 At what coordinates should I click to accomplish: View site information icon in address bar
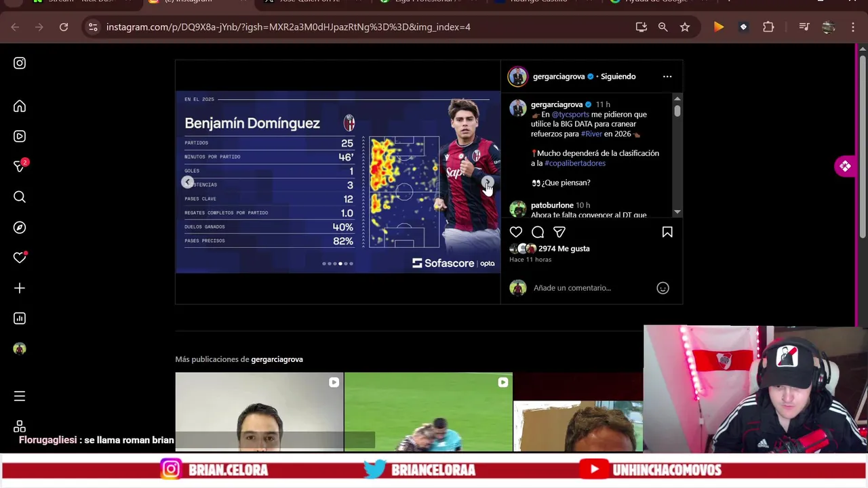point(93,27)
